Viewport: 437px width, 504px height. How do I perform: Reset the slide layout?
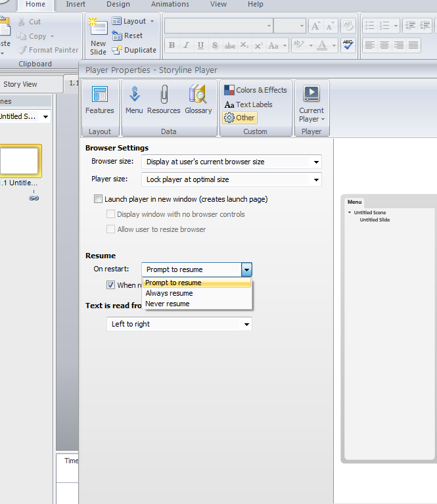127,35
